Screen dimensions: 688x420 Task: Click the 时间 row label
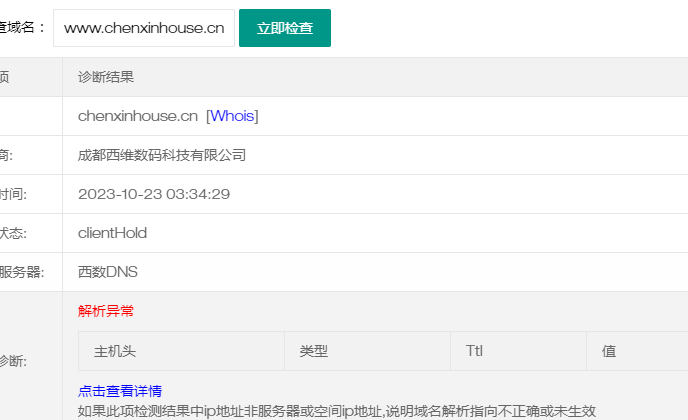point(12,194)
